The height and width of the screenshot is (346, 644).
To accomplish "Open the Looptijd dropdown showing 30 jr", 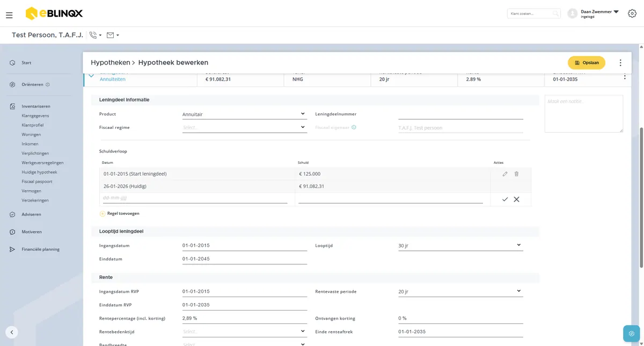I will [x=460, y=246].
